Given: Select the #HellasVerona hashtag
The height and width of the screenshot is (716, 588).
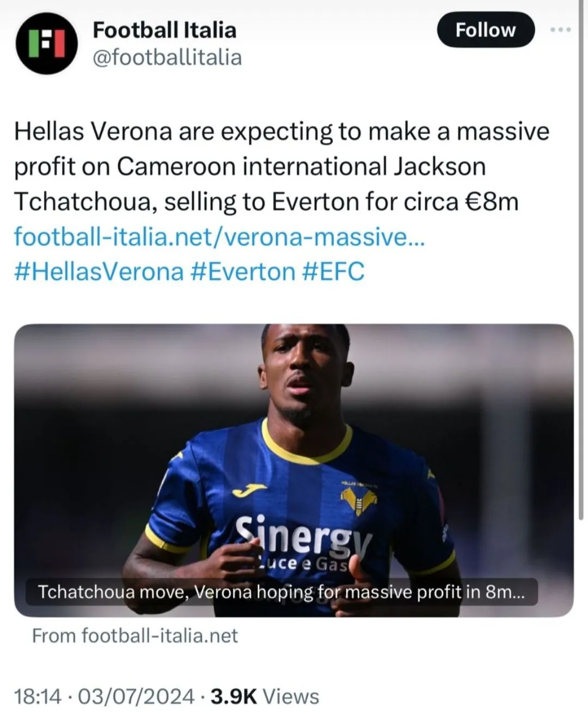Looking at the screenshot, I should coord(99,271).
